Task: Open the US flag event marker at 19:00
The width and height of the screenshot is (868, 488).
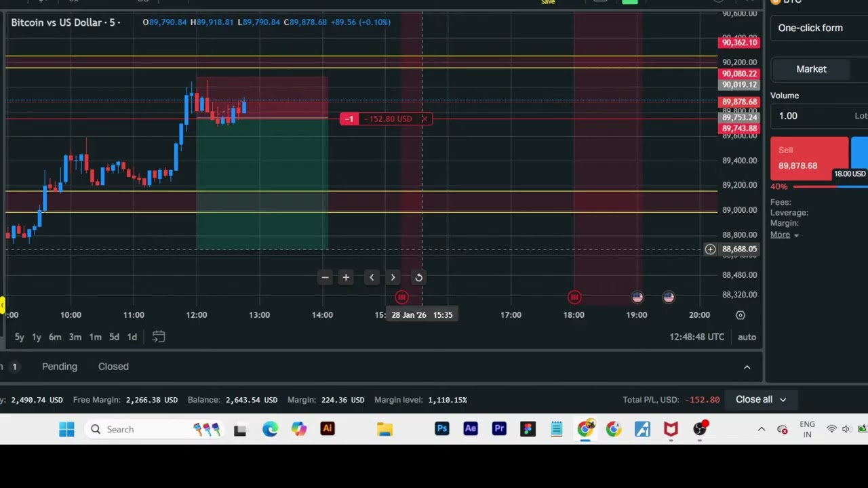Action: 637,297
